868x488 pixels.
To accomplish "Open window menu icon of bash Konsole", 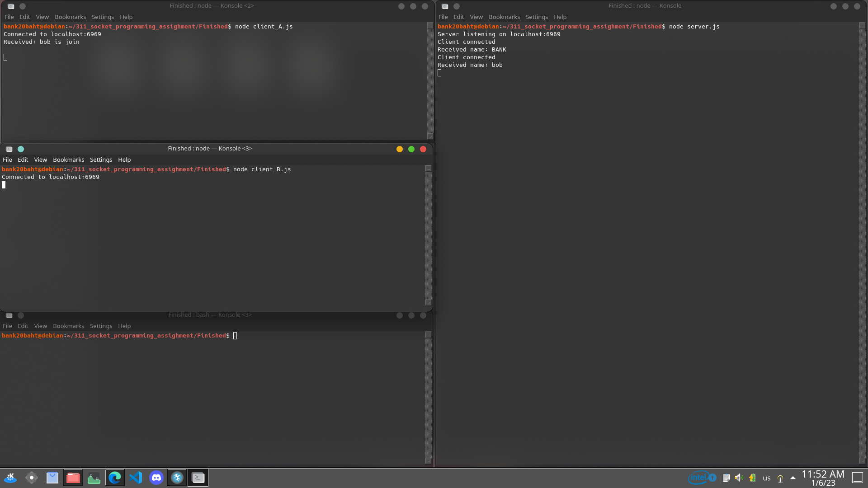I will pyautogui.click(x=9, y=315).
